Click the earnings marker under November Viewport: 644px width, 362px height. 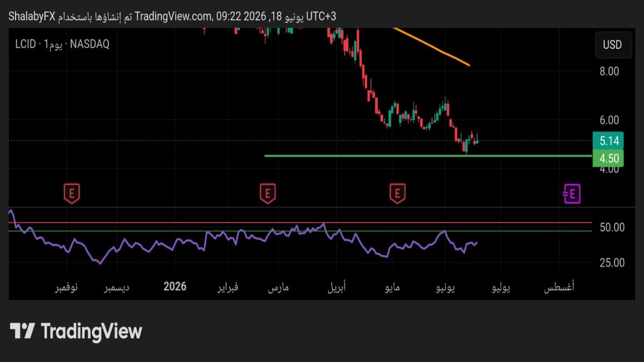[72, 193]
